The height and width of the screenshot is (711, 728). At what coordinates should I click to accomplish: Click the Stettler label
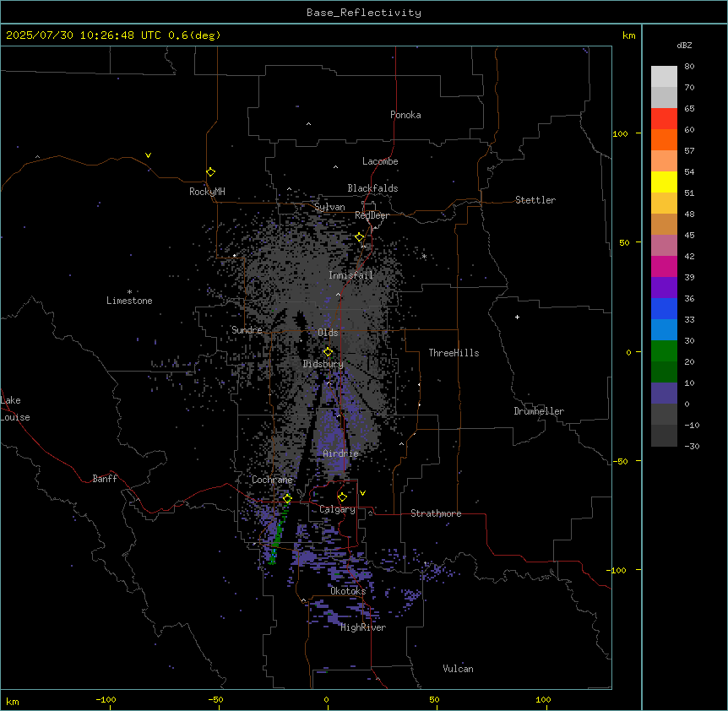535,200
